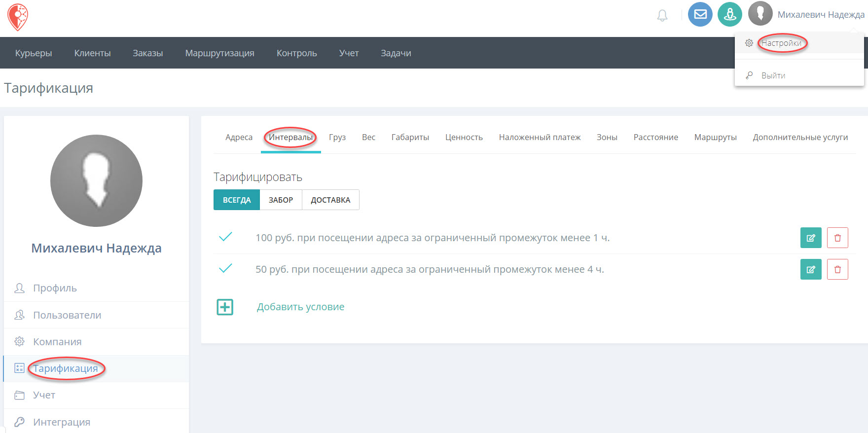Switch to the Наложенный платеж tab
868x433 pixels.
point(540,137)
